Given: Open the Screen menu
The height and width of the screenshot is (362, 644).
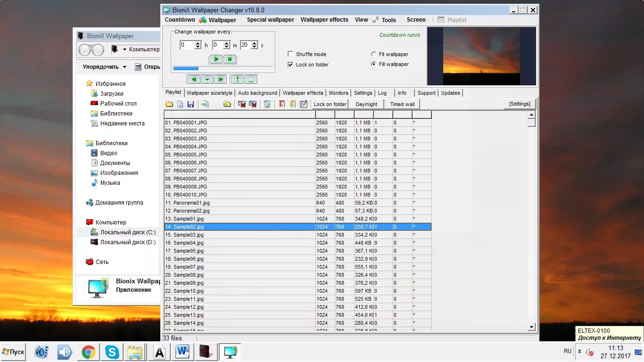Looking at the screenshot, I should pos(416,20).
